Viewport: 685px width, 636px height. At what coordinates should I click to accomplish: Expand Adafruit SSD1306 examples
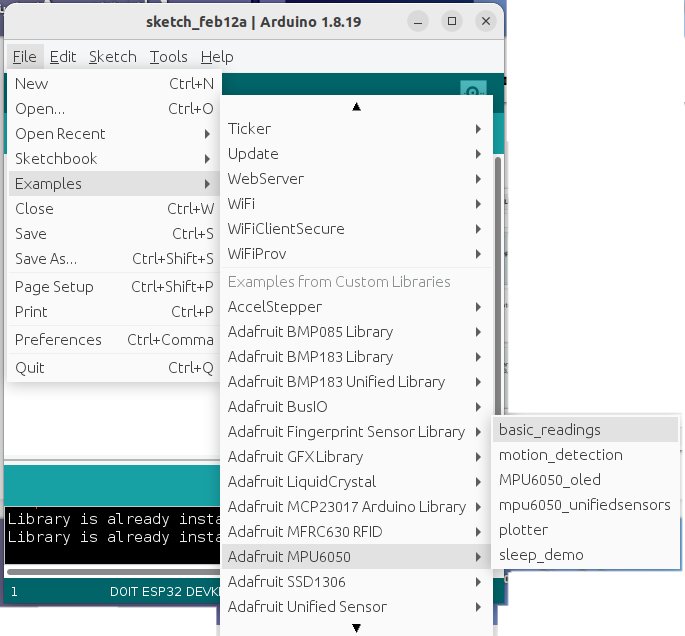pyautogui.click(x=356, y=581)
